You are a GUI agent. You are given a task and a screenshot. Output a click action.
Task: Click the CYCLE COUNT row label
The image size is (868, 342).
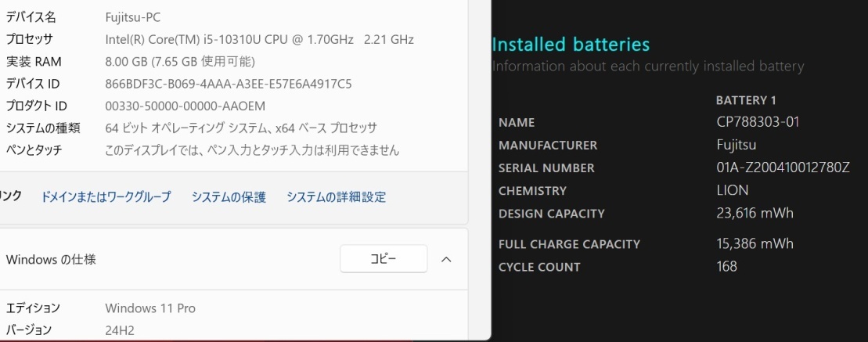pos(539,267)
